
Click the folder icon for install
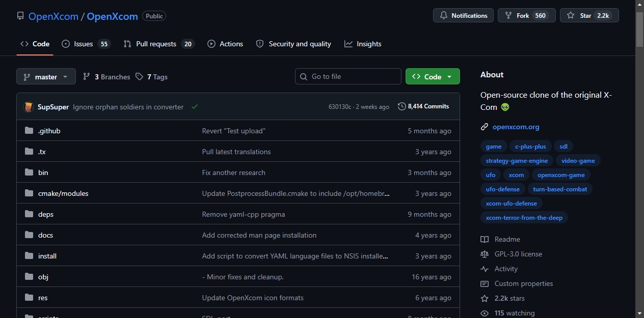click(x=29, y=256)
